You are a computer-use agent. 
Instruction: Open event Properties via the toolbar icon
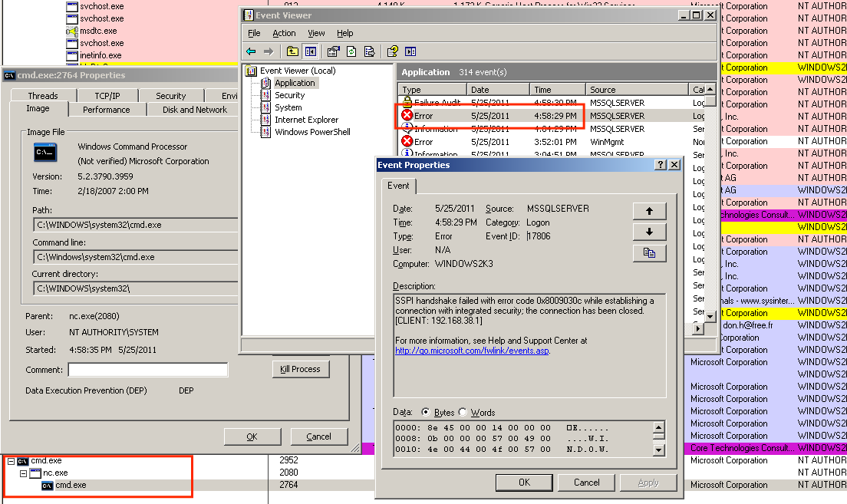[x=332, y=51]
